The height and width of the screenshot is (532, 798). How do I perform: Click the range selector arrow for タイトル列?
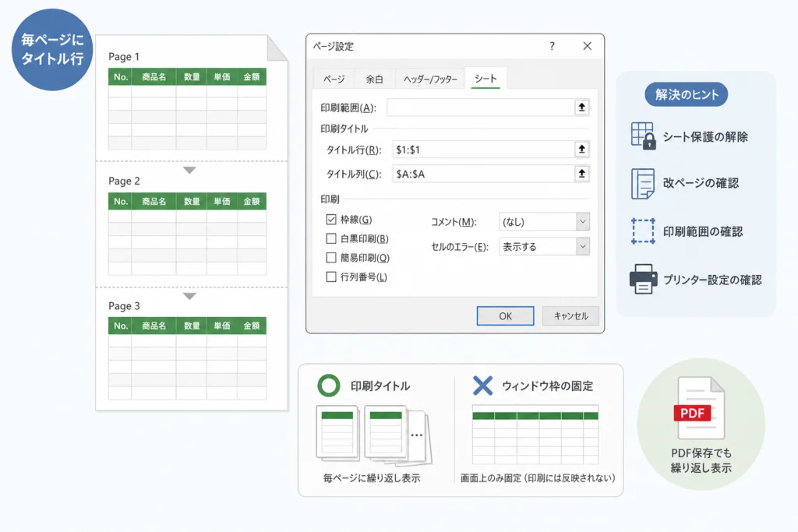point(581,174)
